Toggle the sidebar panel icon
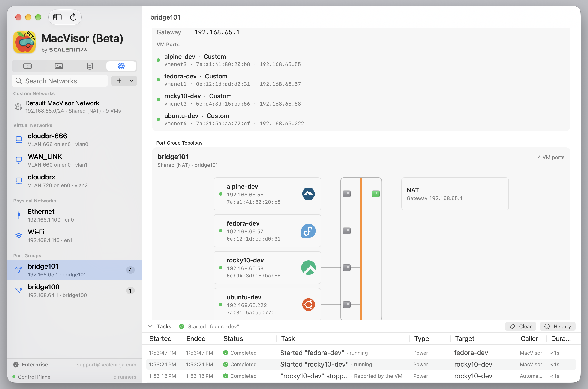This screenshot has width=588, height=389. [57, 17]
